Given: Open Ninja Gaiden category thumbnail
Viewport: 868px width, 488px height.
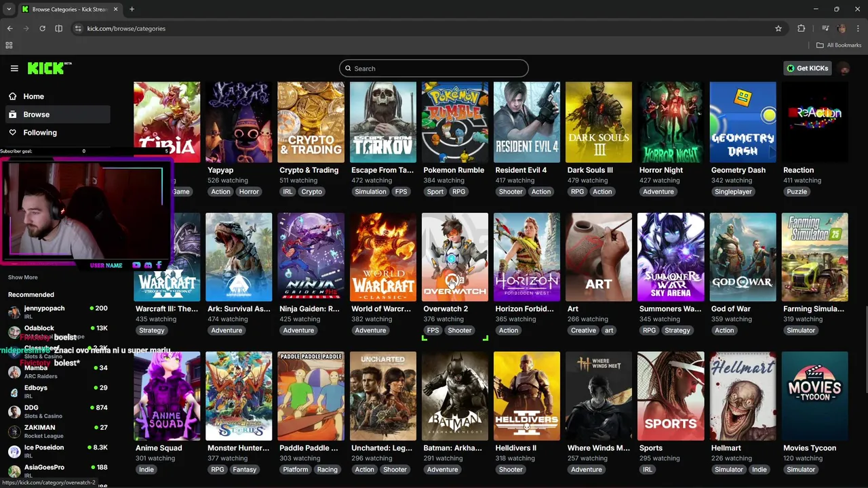Looking at the screenshot, I should (x=311, y=257).
